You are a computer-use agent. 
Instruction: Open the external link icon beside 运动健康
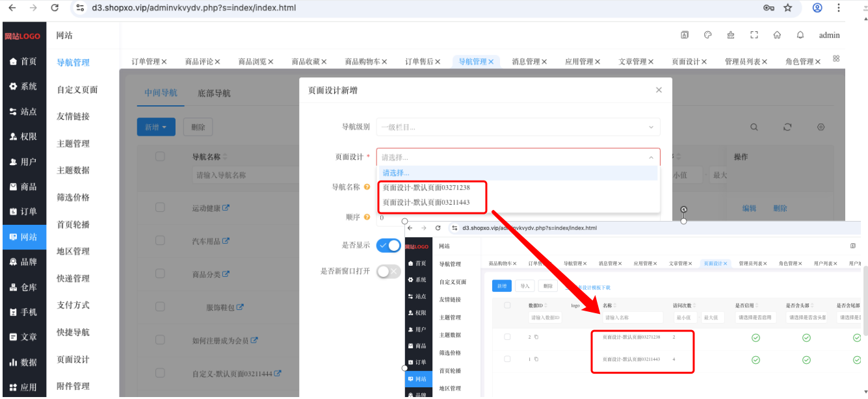[x=226, y=208]
